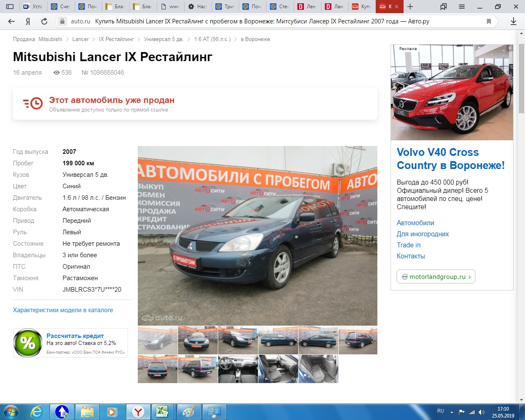Click the motorlandgroup.ru button
The image size is (525, 420).
[436, 276]
